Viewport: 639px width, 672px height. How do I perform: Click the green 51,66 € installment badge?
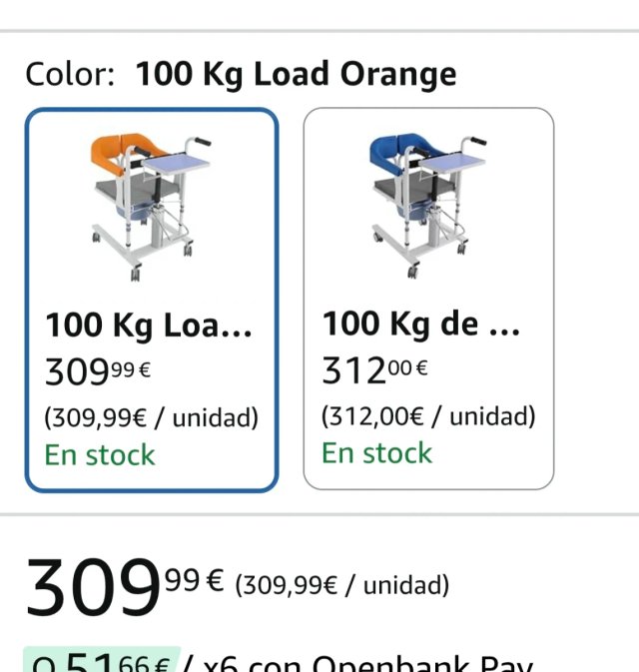(x=102, y=661)
